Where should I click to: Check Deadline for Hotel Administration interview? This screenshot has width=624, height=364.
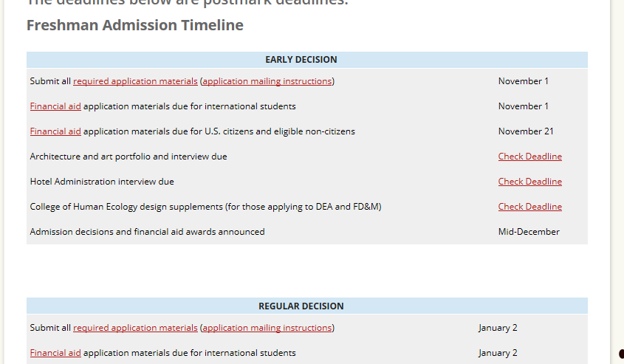tap(529, 182)
